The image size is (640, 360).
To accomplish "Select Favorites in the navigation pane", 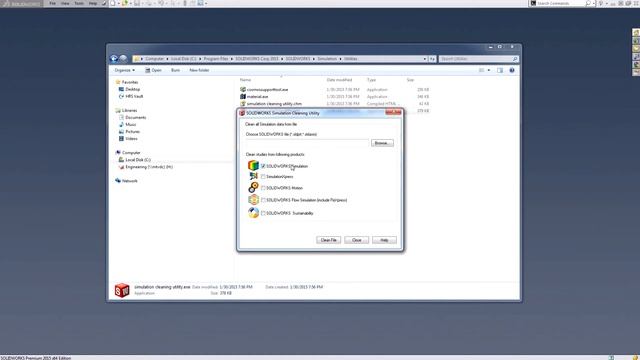I will click(130, 82).
